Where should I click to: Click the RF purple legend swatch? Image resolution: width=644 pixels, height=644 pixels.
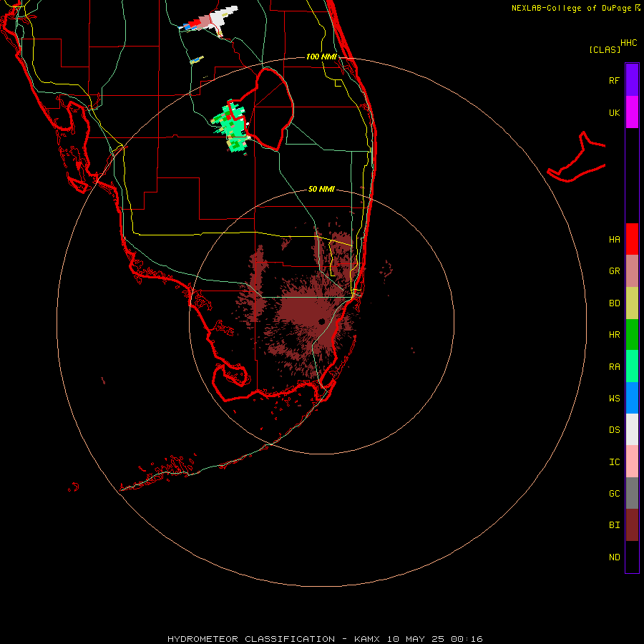coord(632,80)
